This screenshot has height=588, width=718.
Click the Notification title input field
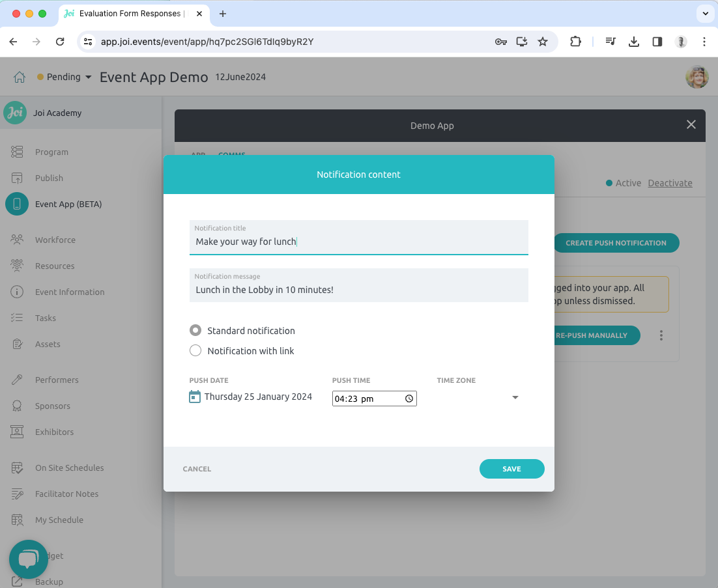click(x=358, y=242)
